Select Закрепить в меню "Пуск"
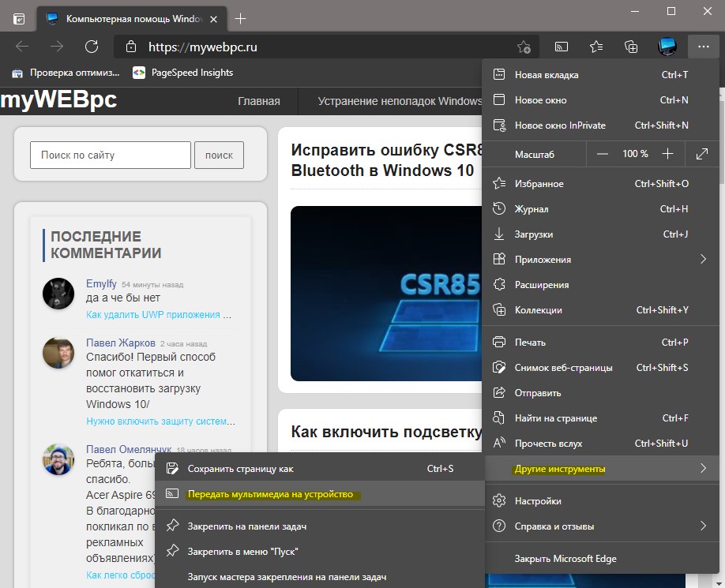The image size is (725, 588). tap(320, 552)
